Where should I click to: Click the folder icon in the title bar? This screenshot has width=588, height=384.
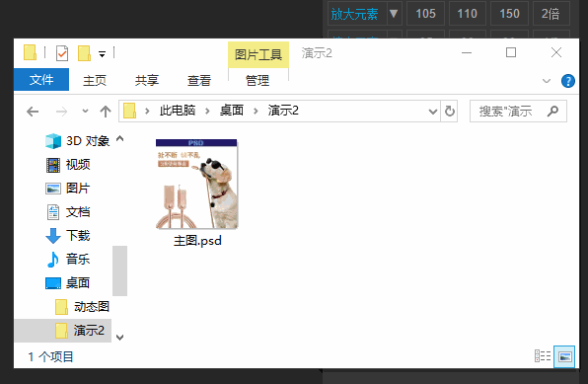[x=30, y=52]
